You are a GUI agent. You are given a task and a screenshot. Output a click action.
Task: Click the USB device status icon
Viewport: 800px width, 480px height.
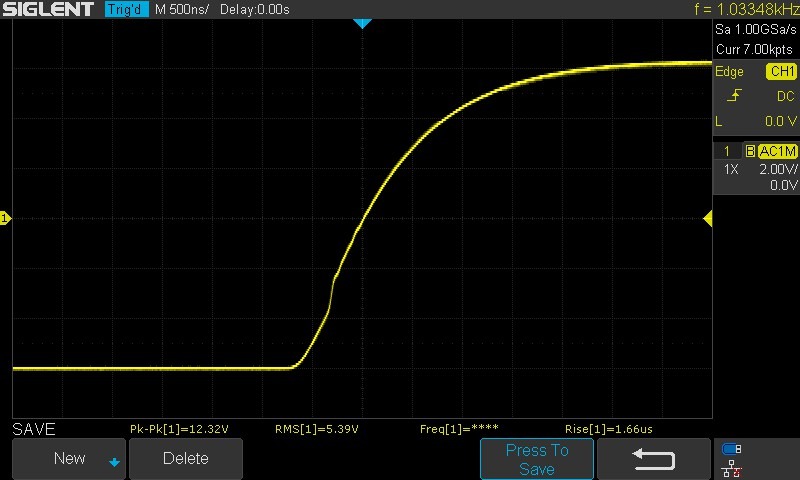[x=731, y=449]
